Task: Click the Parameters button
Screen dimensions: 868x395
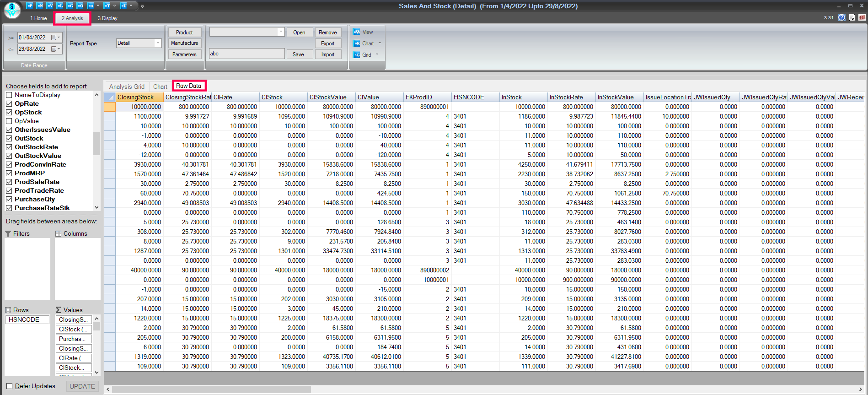Action: pos(184,54)
